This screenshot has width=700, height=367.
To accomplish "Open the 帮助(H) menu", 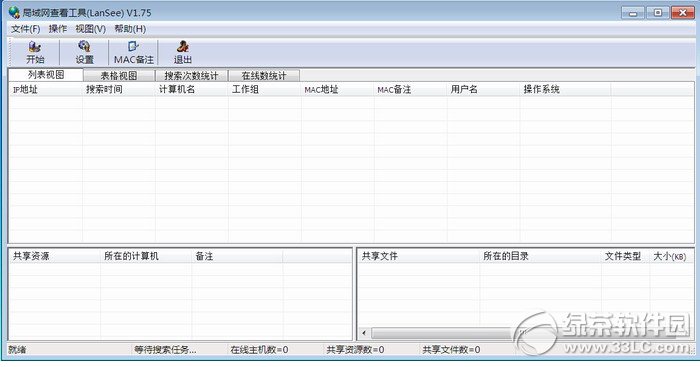I will click(x=130, y=29).
